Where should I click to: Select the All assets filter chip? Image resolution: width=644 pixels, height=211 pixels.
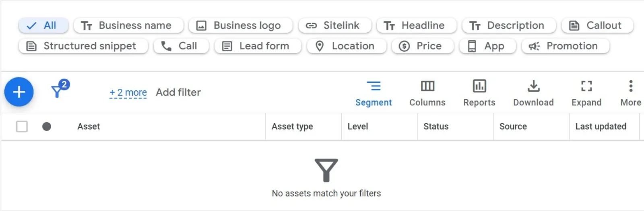tap(43, 25)
